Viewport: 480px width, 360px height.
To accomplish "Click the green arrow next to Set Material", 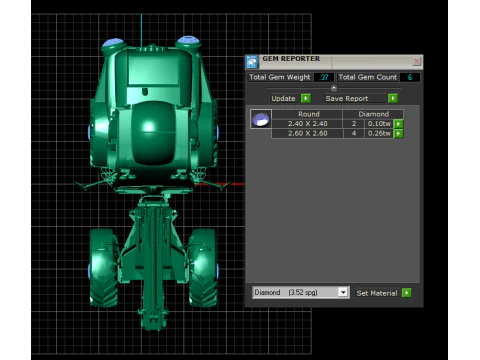I will pos(407,293).
